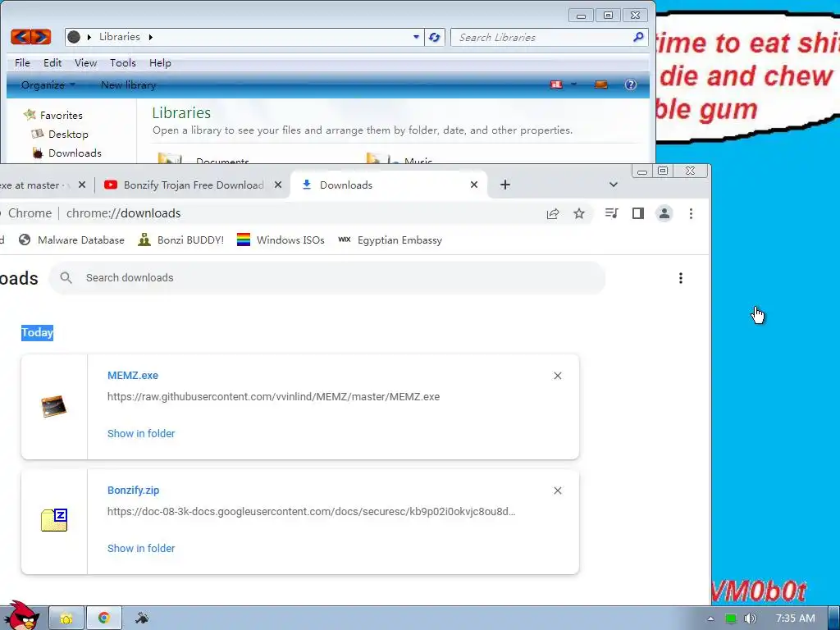This screenshot has width=840, height=630.
Task: Open the view options dropdown arrow
Action: tap(573, 84)
